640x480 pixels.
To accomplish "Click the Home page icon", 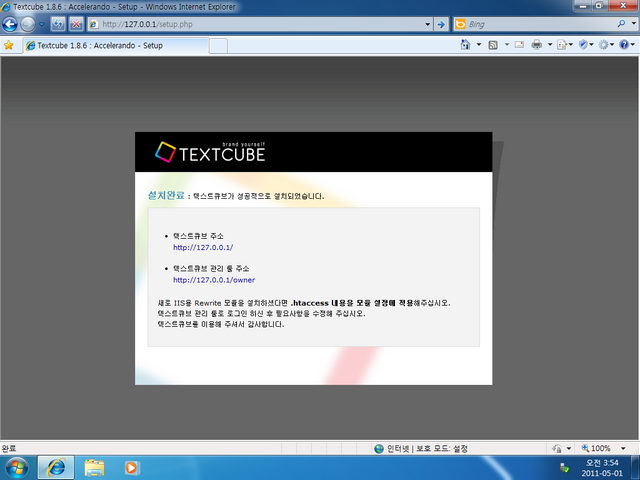I will (465, 44).
